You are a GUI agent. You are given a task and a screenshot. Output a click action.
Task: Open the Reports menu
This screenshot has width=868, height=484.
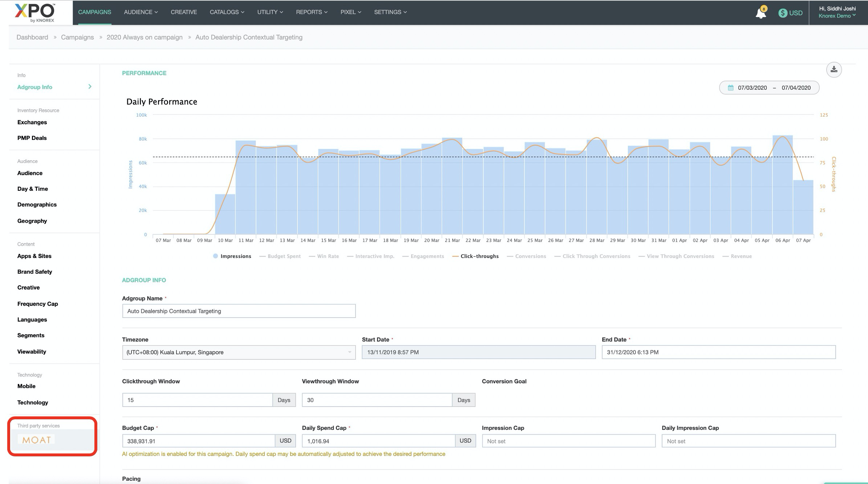pyautogui.click(x=311, y=12)
